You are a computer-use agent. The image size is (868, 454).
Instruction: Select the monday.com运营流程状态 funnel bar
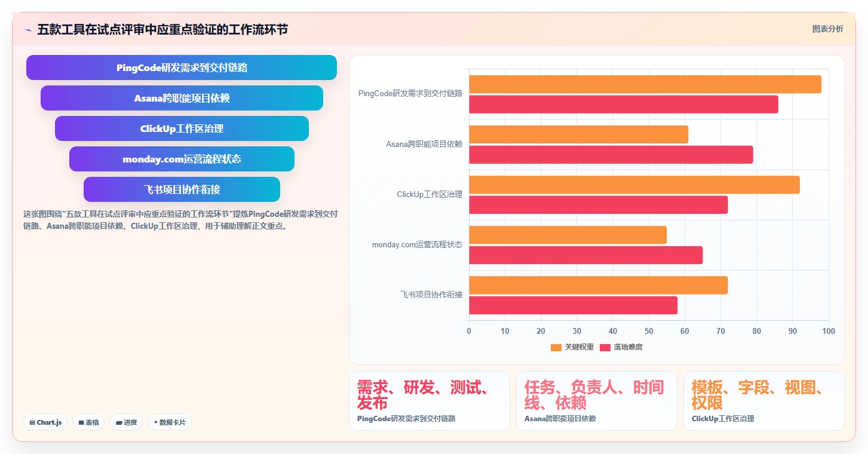click(x=182, y=159)
